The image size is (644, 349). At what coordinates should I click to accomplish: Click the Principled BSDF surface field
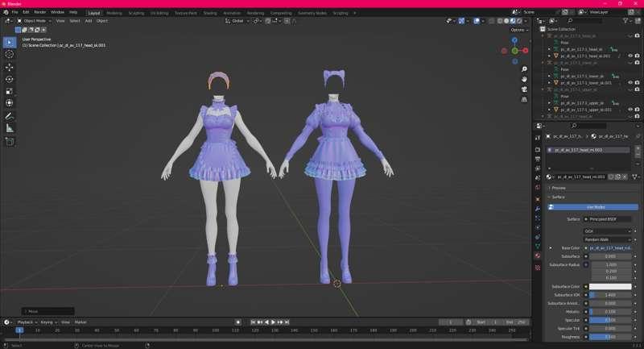click(x=608, y=219)
